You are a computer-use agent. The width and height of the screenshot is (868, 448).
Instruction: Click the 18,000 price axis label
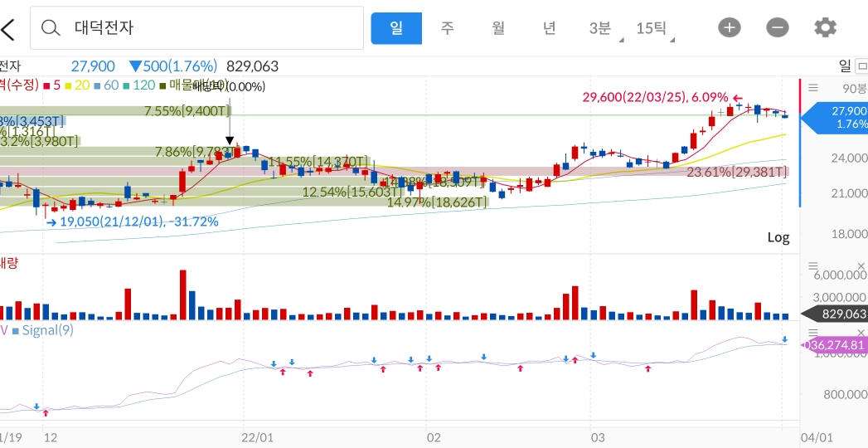849,233
